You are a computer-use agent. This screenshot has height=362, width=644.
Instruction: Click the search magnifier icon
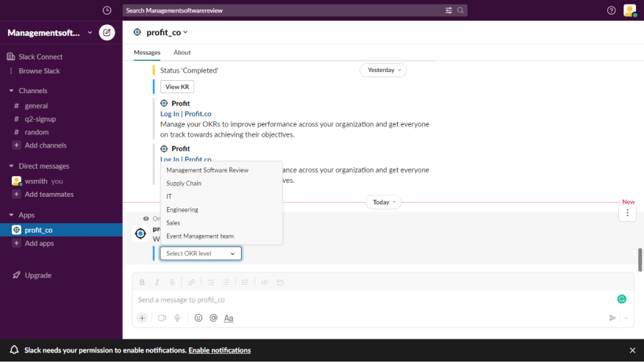point(460,10)
